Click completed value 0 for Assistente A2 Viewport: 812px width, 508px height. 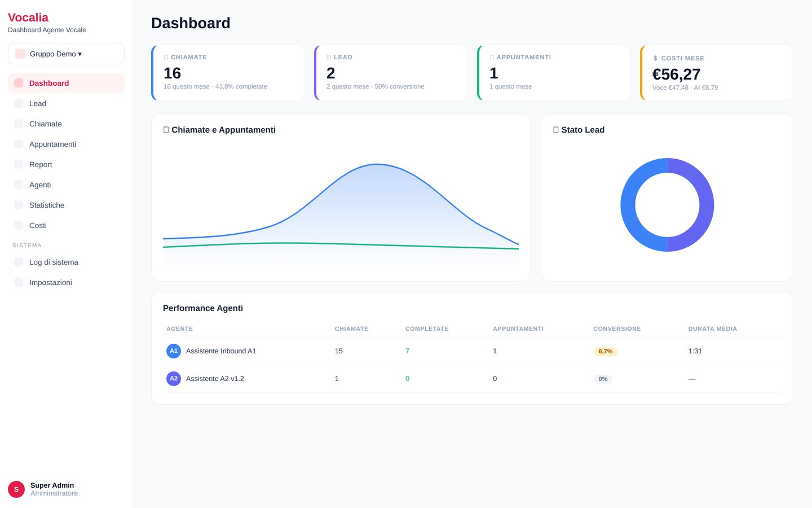[407, 379]
